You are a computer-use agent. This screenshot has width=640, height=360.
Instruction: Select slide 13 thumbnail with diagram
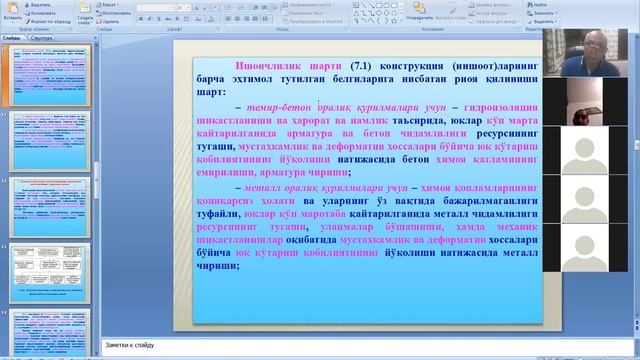coord(50,273)
